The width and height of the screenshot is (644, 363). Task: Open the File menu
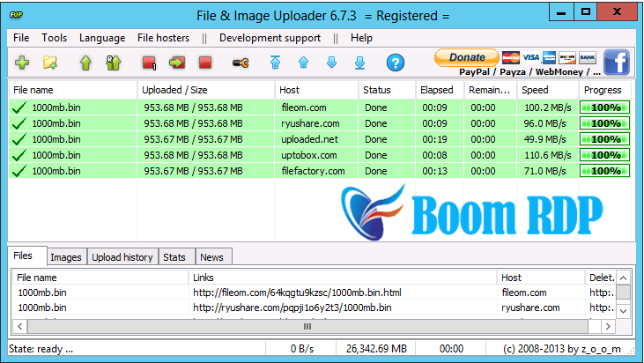(x=21, y=38)
